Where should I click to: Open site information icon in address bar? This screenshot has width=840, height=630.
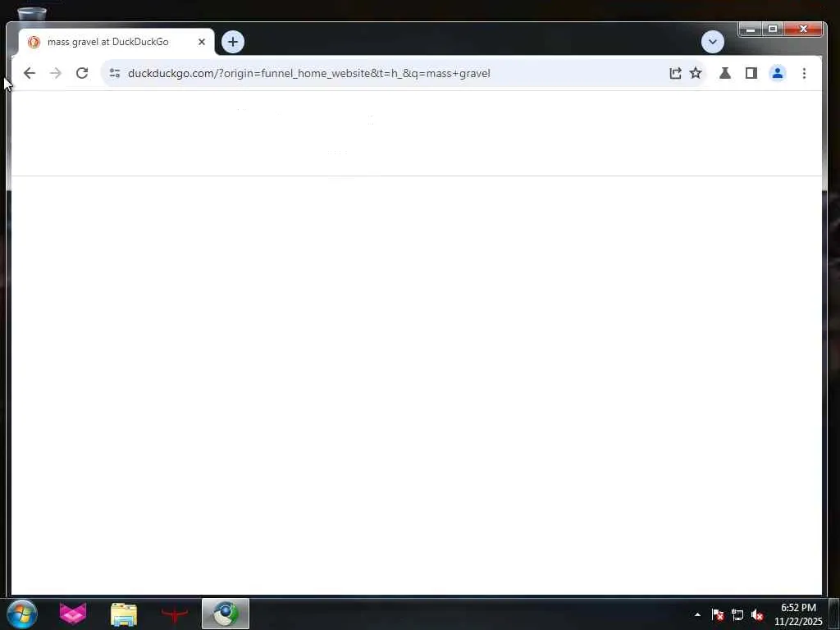tap(115, 73)
